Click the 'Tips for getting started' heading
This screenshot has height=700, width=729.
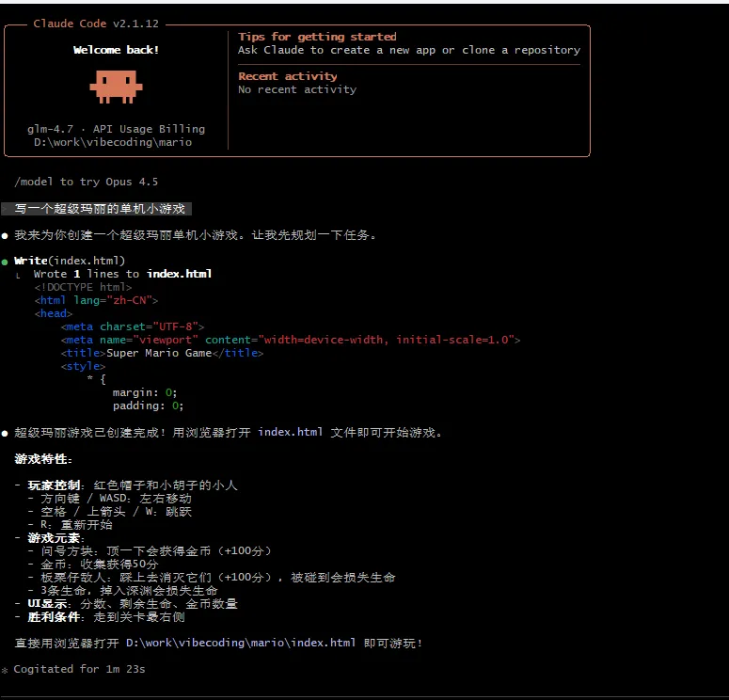click(317, 37)
